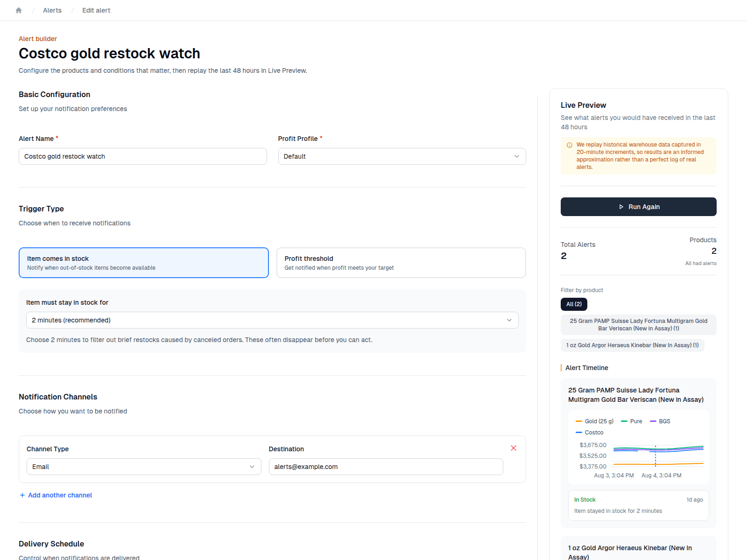Screen dimensions: 747x560
Task: Open the Alerts breadcrumb link
Action: tap(52, 10)
